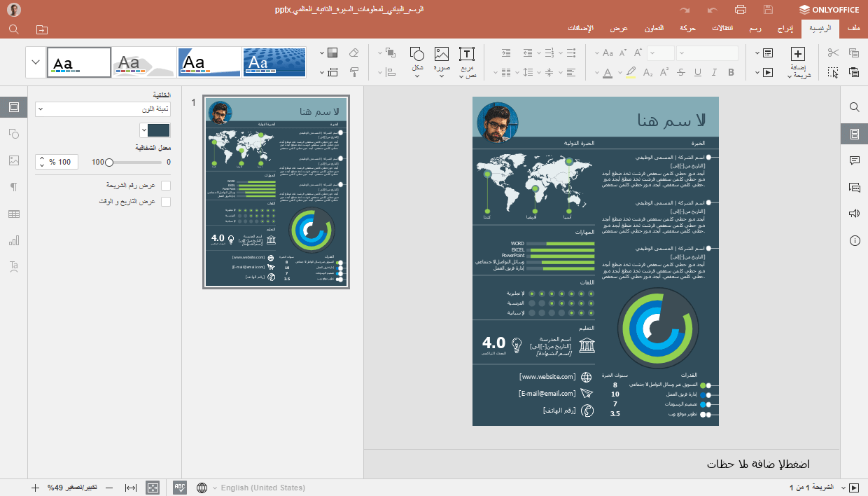
Task: Open the table settings panel icon
Action: (x=14, y=213)
